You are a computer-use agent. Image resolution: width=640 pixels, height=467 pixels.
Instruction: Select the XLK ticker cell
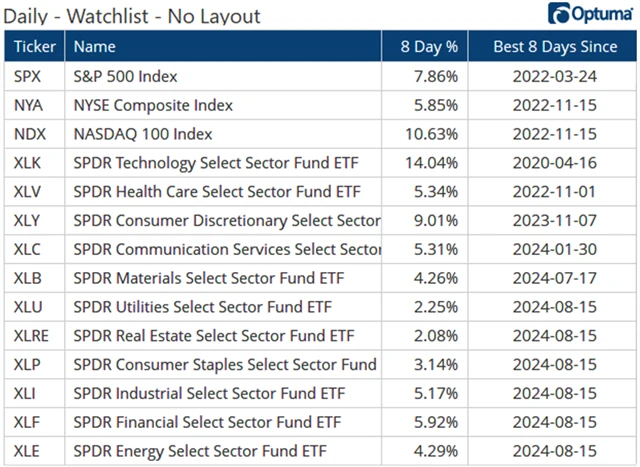(x=29, y=163)
